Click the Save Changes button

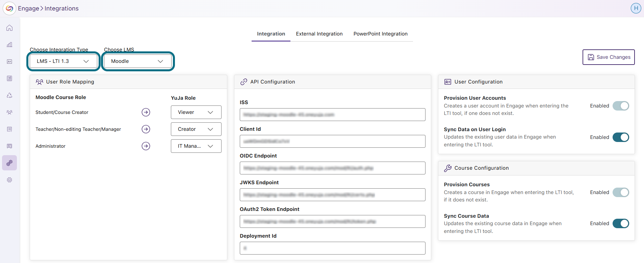pyautogui.click(x=609, y=57)
